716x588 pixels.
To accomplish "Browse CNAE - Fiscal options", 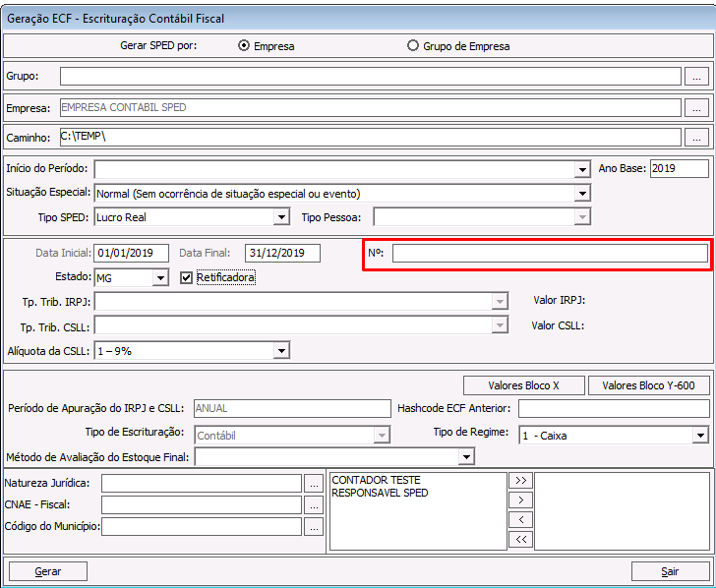I will tap(314, 505).
